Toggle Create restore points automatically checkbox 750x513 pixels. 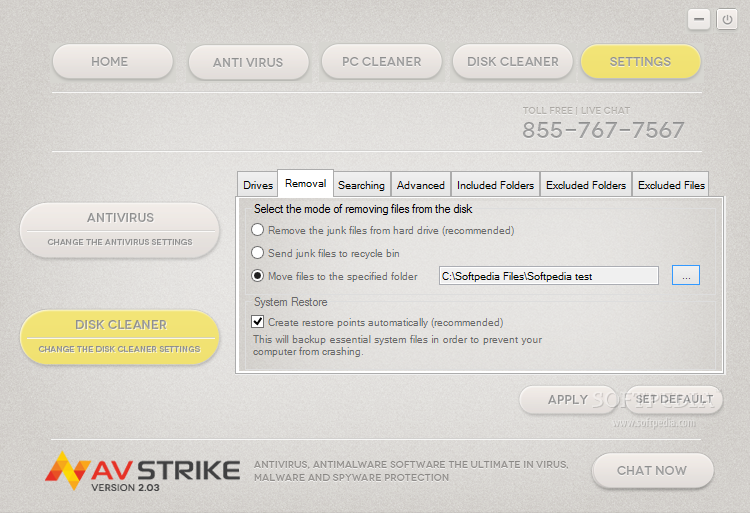tap(257, 322)
